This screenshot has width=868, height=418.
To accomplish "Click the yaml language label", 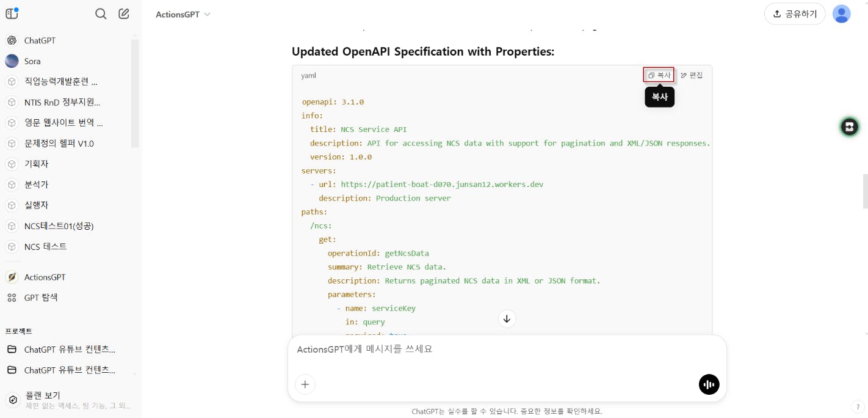I will click(308, 76).
